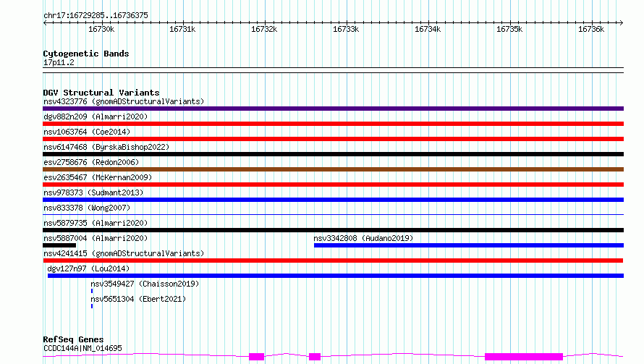644x364 pixels.
Task: Click the nsv4323776 gnomAD purple variant bar
Action: tap(333, 109)
